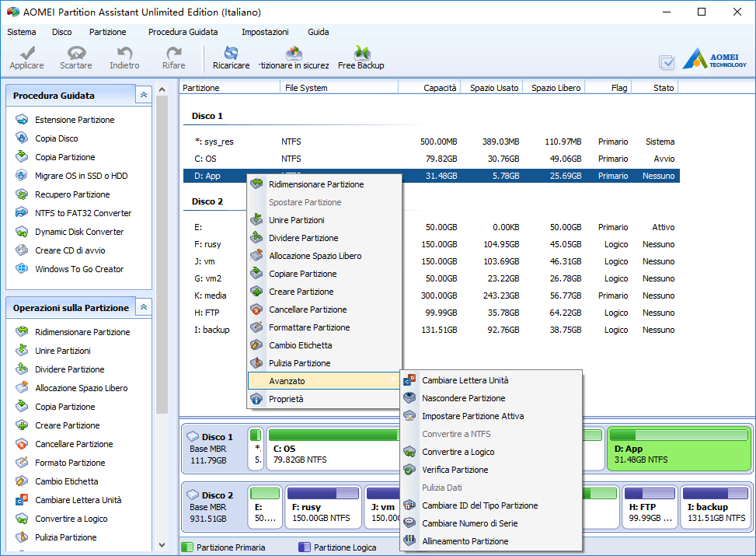Screen dimensions: 756x556
Task: Click the sidebar scrollbar down arrow
Action: tap(162, 544)
